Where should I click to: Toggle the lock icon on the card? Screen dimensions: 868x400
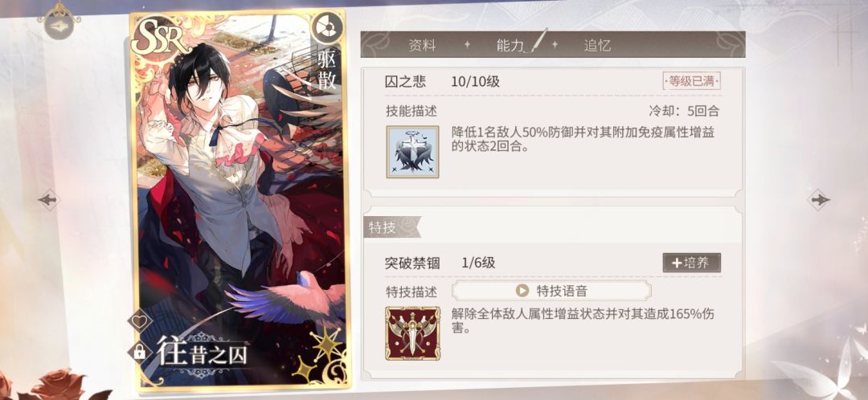tap(140, 352)
